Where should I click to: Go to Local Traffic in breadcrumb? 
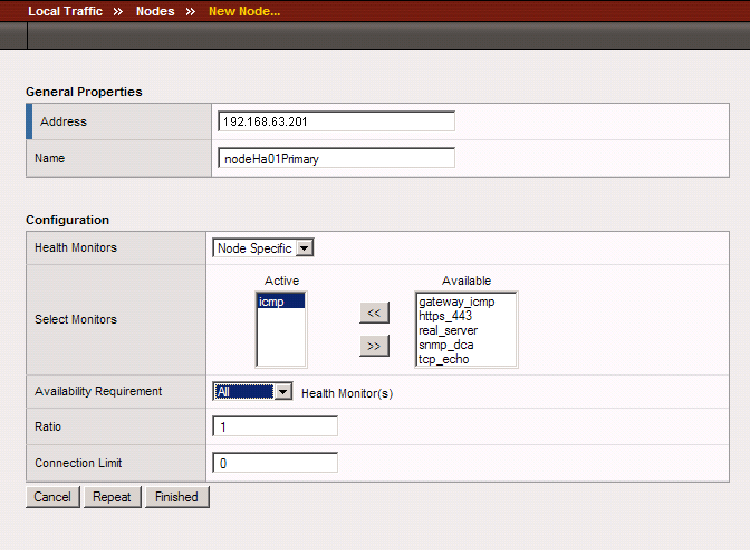65,12
